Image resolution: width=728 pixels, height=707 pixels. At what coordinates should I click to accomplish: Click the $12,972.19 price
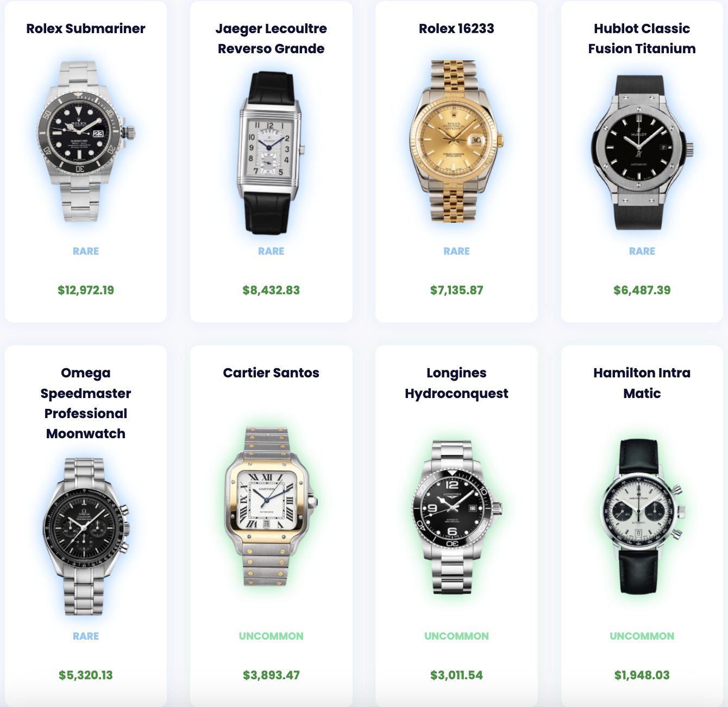click(86, 290)
